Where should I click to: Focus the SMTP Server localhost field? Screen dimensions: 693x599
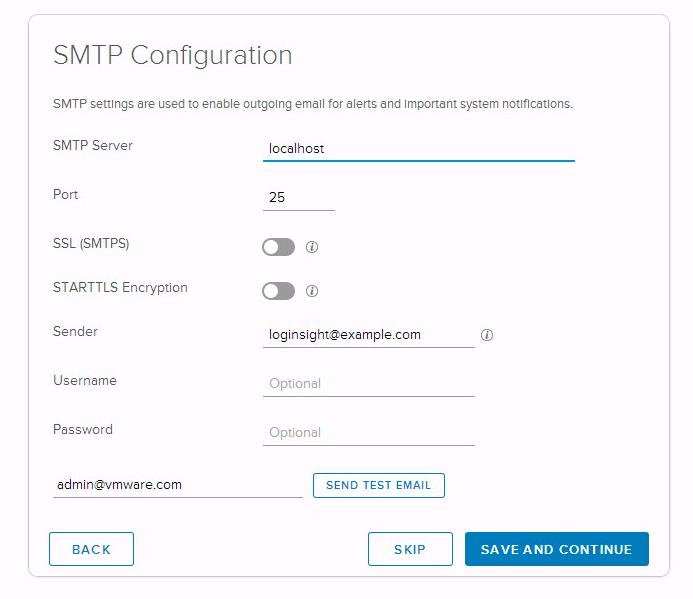tap(418, 148)
